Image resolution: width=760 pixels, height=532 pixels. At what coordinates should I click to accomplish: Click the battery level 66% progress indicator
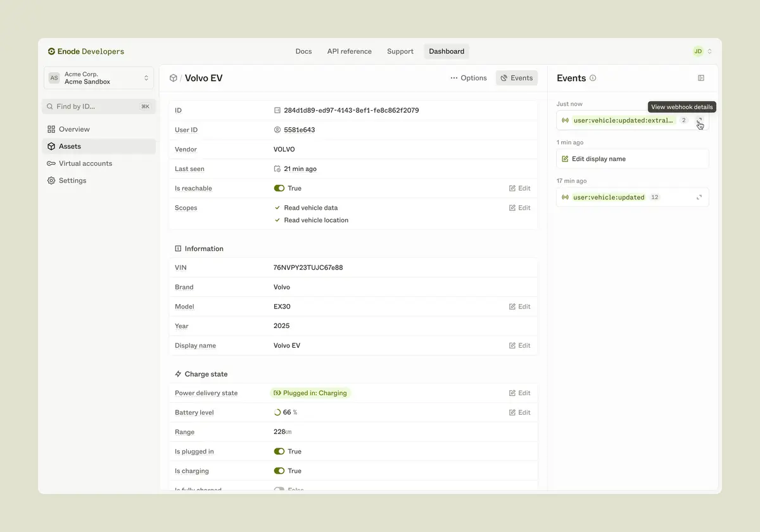pos(277,412)
